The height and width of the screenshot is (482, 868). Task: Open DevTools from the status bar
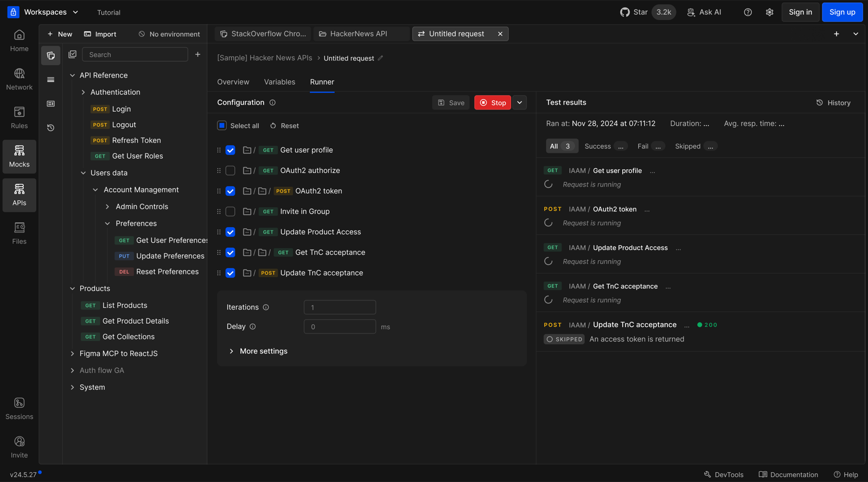click(724, 474)
